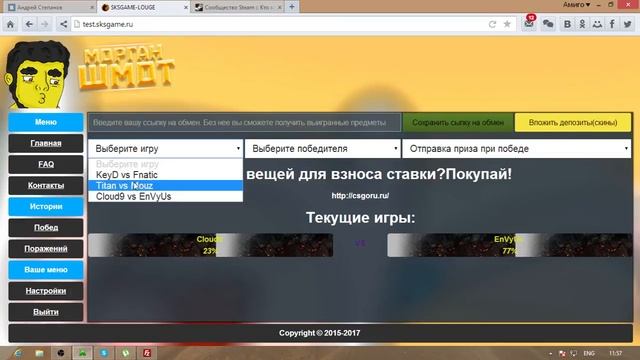
Task: Close the SKSGAME-LOUGE tab
Action: (x=186, y=7)
